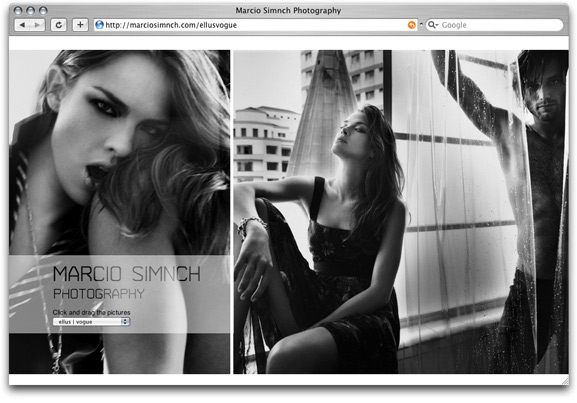Minimize the Safari window
Screen dimensions: 577x403
[x=31, y=10]
